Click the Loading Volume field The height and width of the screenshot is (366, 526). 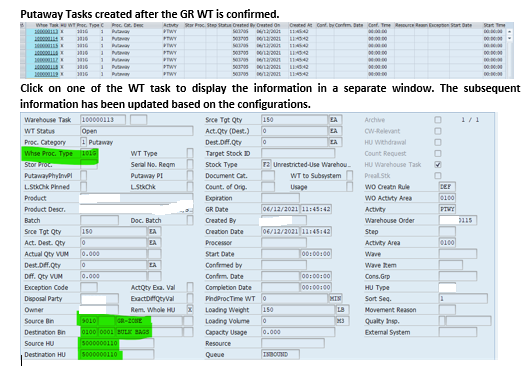[x=298, y=321]
